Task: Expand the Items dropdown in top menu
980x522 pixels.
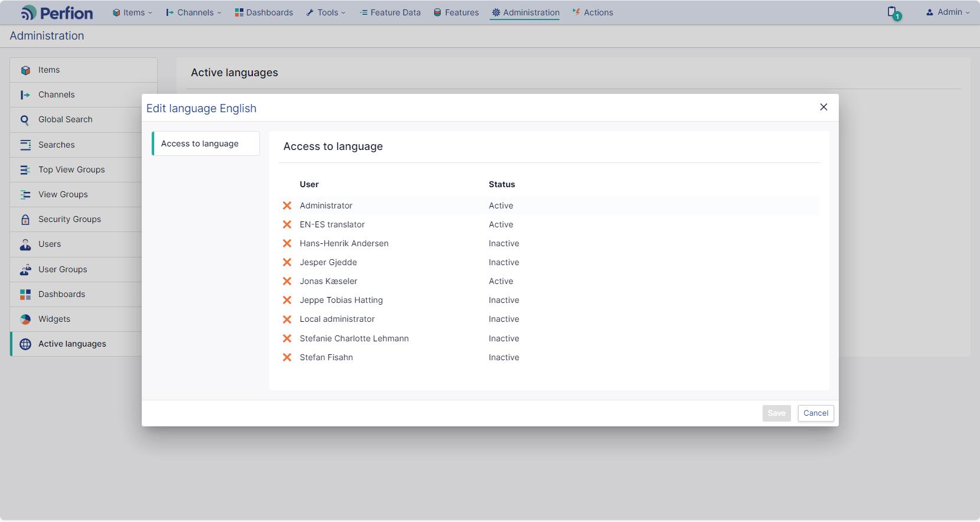Action: tap(133, 12)
